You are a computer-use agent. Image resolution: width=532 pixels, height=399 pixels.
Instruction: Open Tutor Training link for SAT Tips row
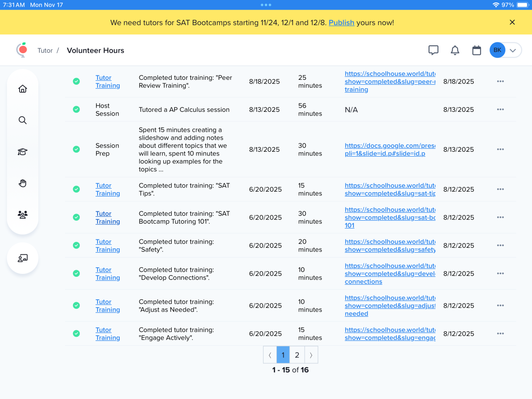[108, 190]
